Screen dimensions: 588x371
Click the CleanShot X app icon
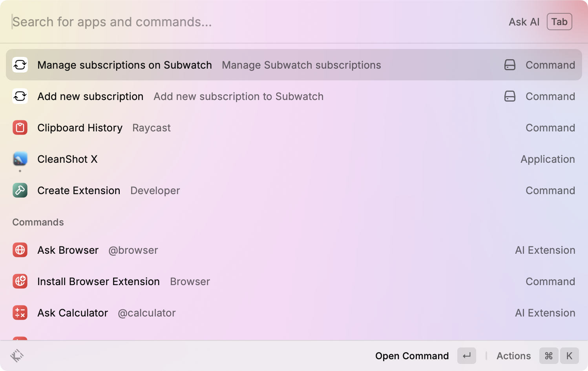(x=20, y=159)
